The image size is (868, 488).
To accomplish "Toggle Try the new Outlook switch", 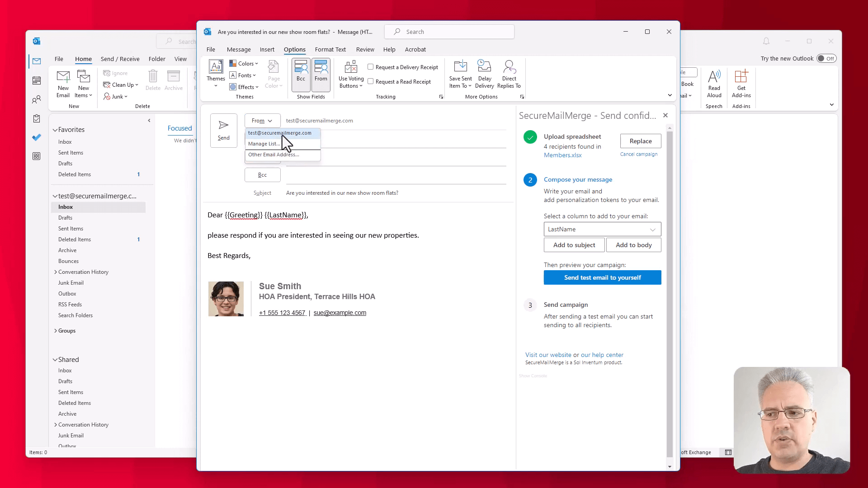I will tap(826, 59).
